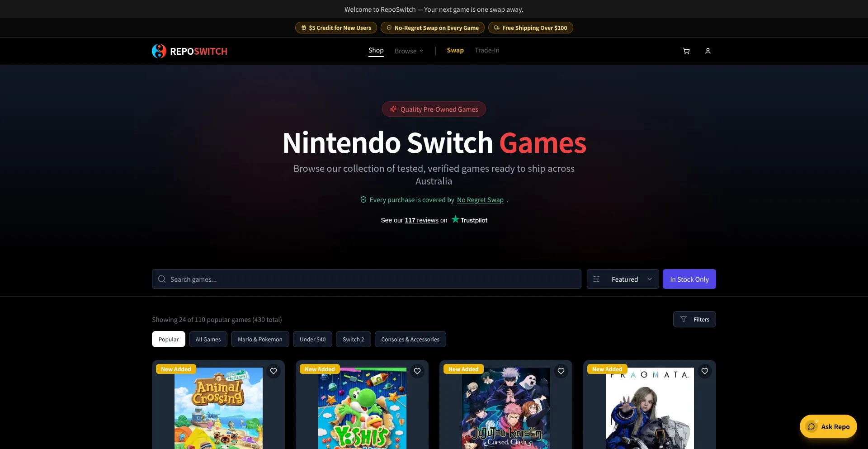Open the Jujutsu Kaisen Cursed Clash cover
The image size is (868, 449).
(506, 408)
